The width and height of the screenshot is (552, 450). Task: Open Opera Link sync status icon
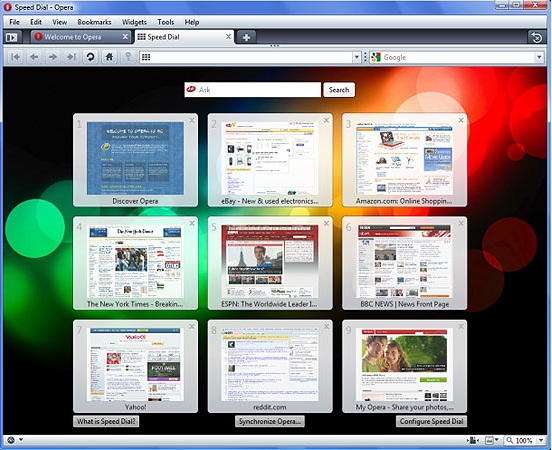[11, 440]
